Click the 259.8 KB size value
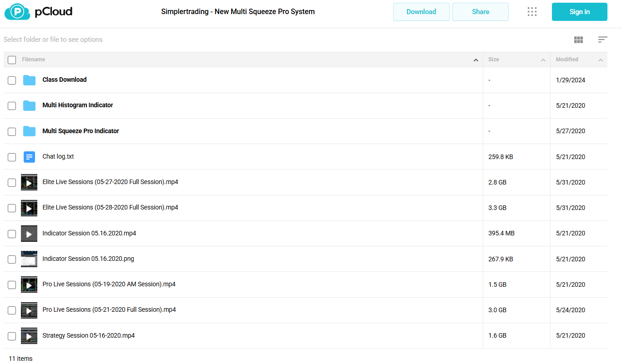Image resolution: width=622 pixels, height=364 pixels. tap(501, 157)
